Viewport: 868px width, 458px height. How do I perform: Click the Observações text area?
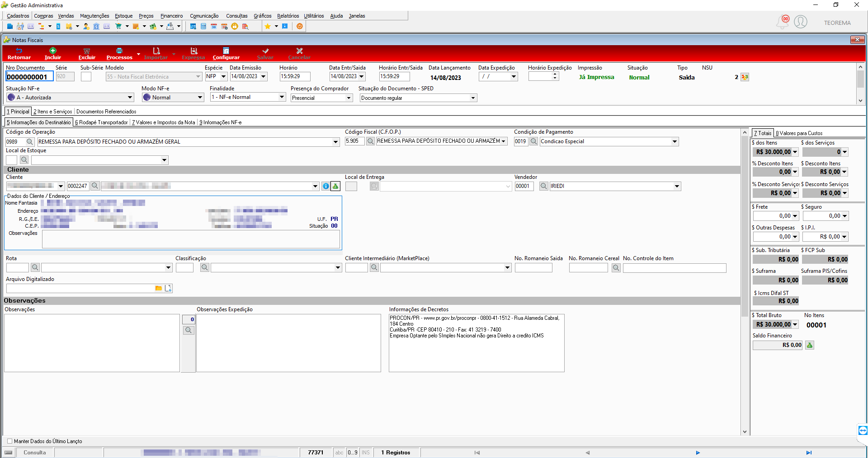92,343
